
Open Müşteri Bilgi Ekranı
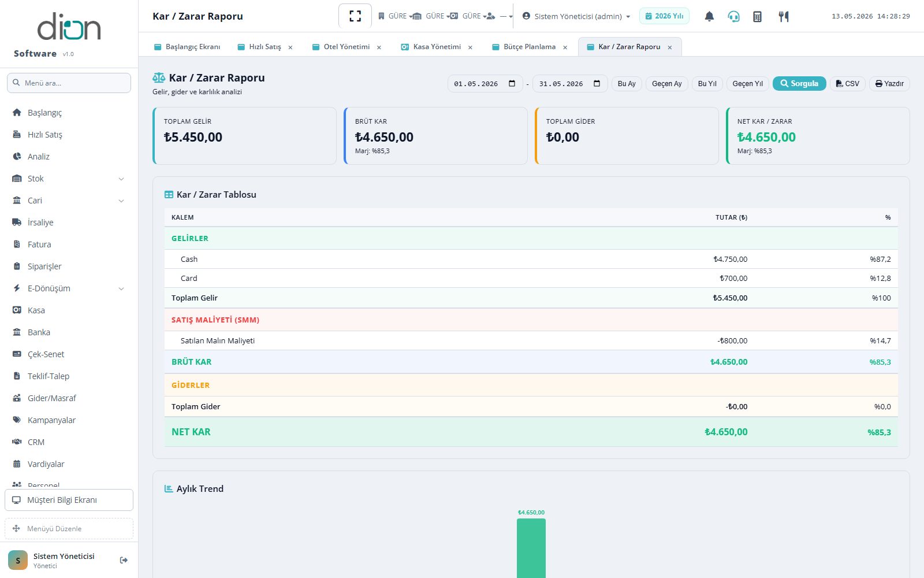[x=69, y=500]
